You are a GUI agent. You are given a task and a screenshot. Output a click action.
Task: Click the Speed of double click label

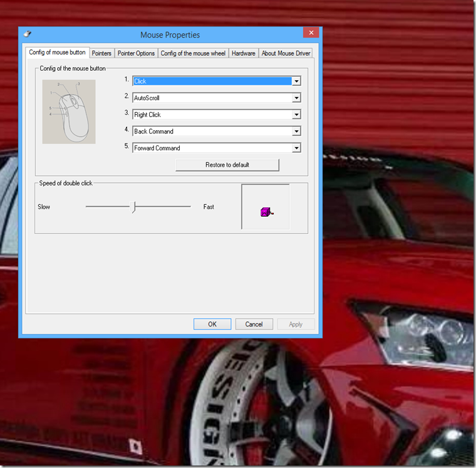(x=66, y=183)
